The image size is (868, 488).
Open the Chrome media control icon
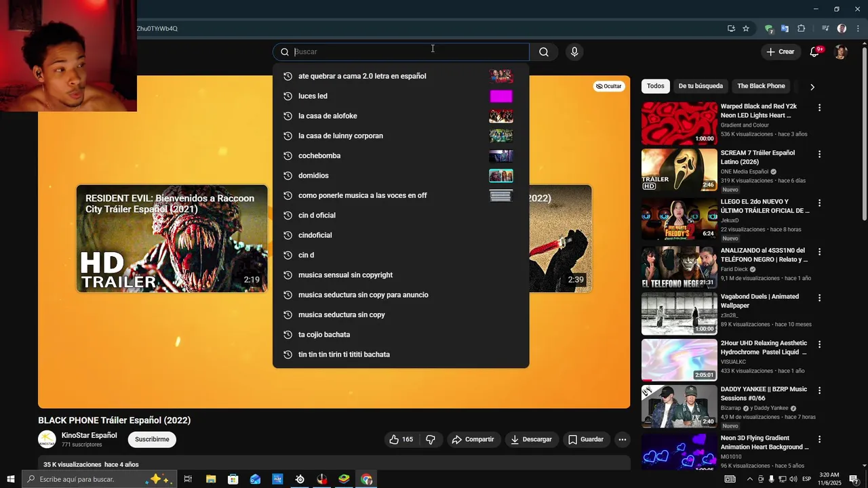click(825, 28)
